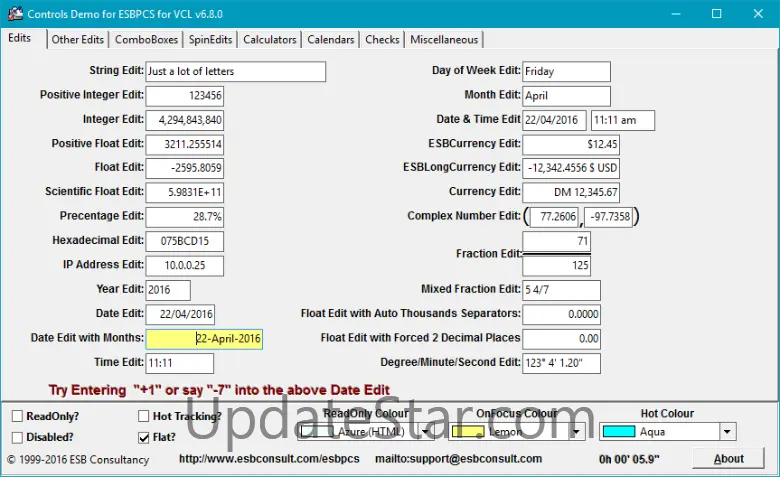Click the complex number imaginary part -97.7358
Viewport: 780px width, 477px height.
pos(608,217)
